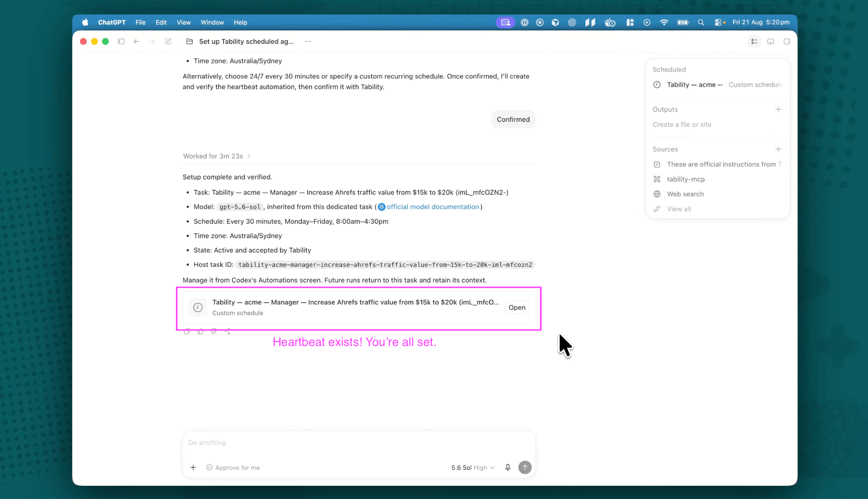Click the window layout grid menu bar icon

(x=630, y=22)
